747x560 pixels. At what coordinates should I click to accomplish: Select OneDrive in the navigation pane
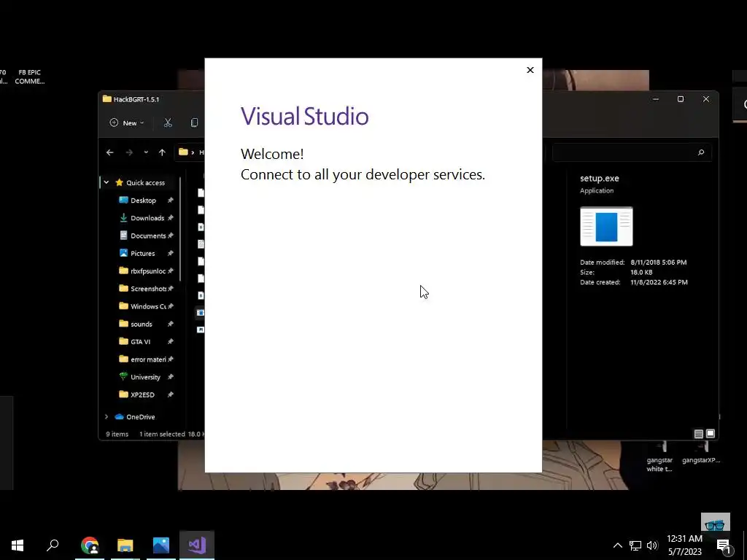click(140, 416)
